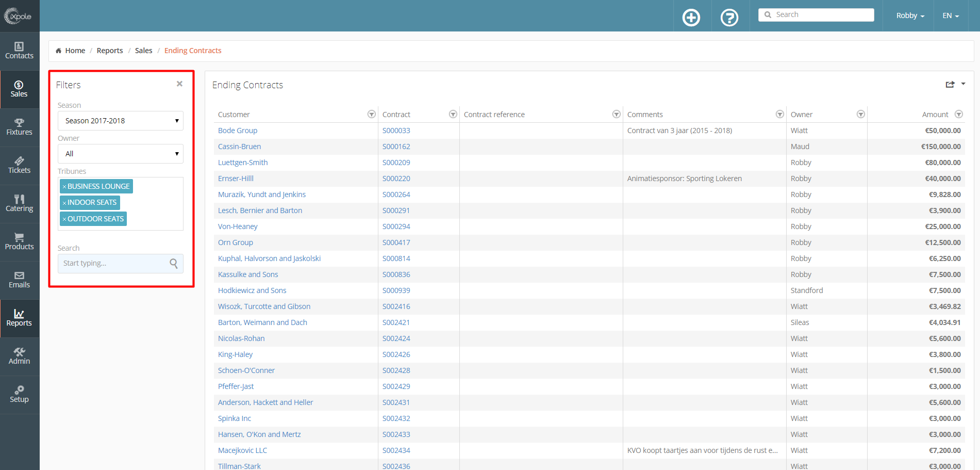Click the magnifier icon in filter search
This screenshot has width=980, height=470.
click(x=174, y=263)
